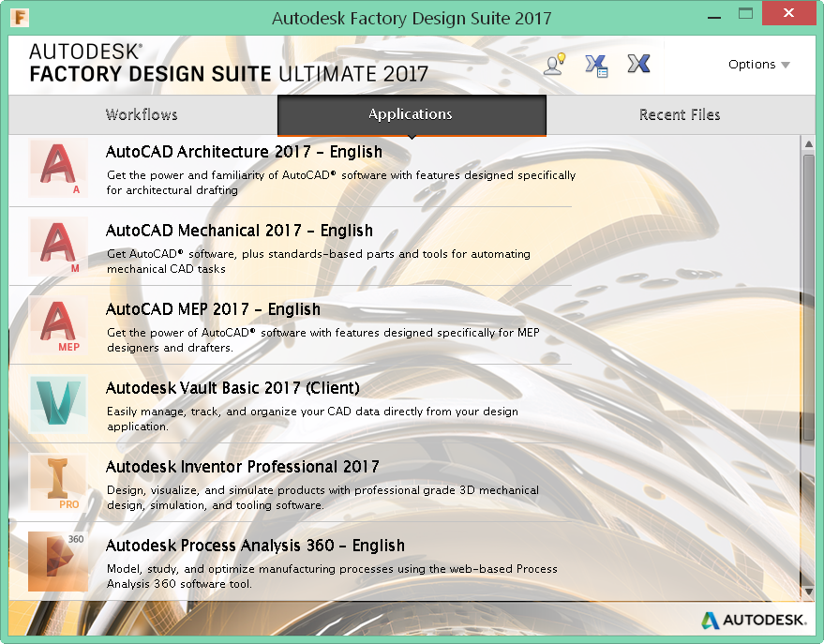Click the scrollbar up arrow

(x=809, y=143)
